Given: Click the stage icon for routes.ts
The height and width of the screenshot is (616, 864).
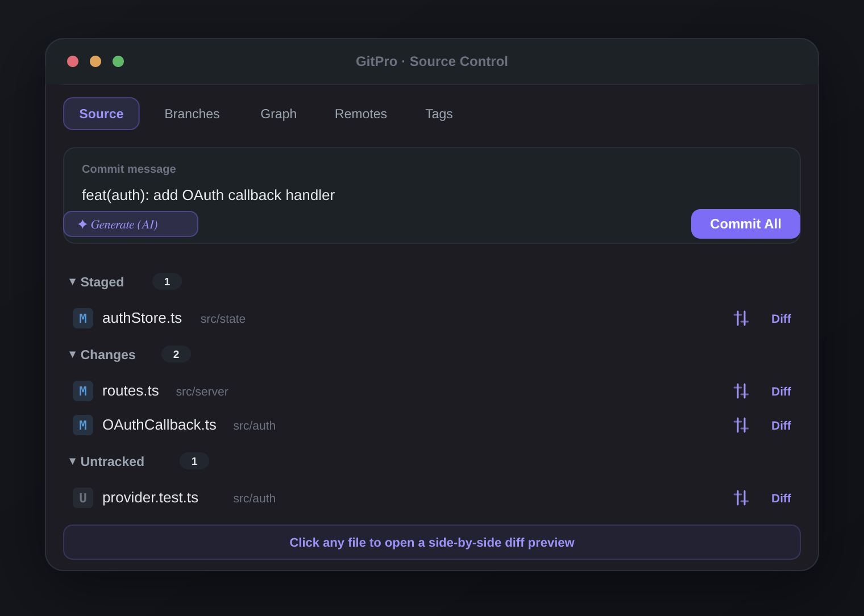Looking at the screenshot, I should click(741, 391).
